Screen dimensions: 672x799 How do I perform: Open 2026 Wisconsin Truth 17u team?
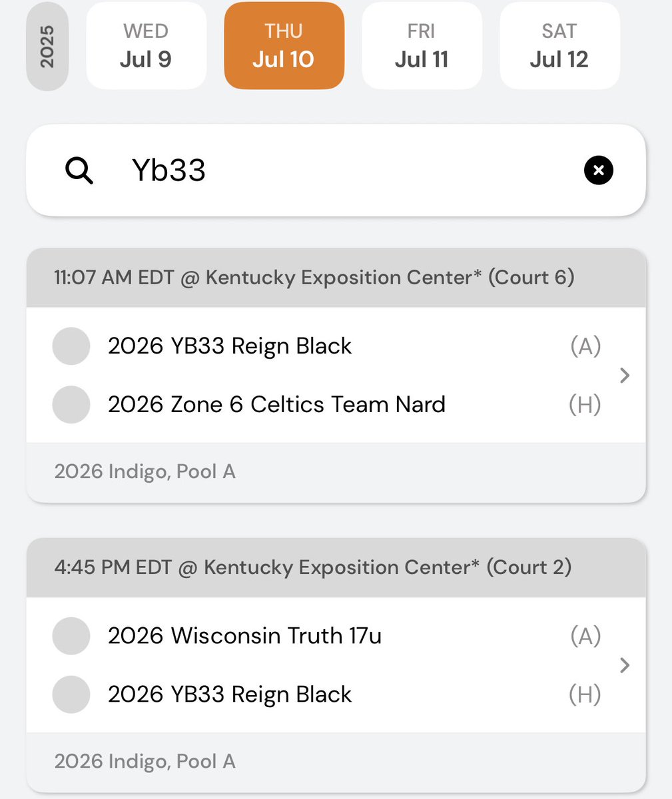pos(244,636)
